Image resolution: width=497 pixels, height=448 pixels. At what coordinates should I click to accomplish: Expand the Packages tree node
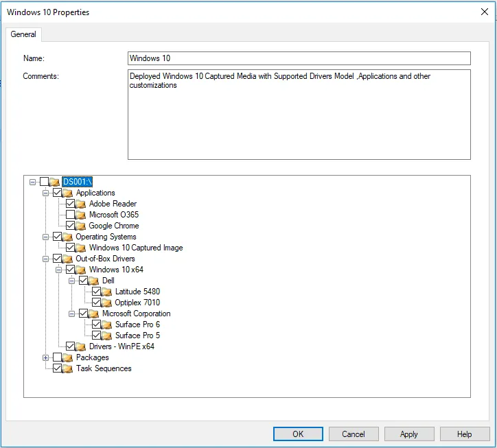tap(45, 357)
